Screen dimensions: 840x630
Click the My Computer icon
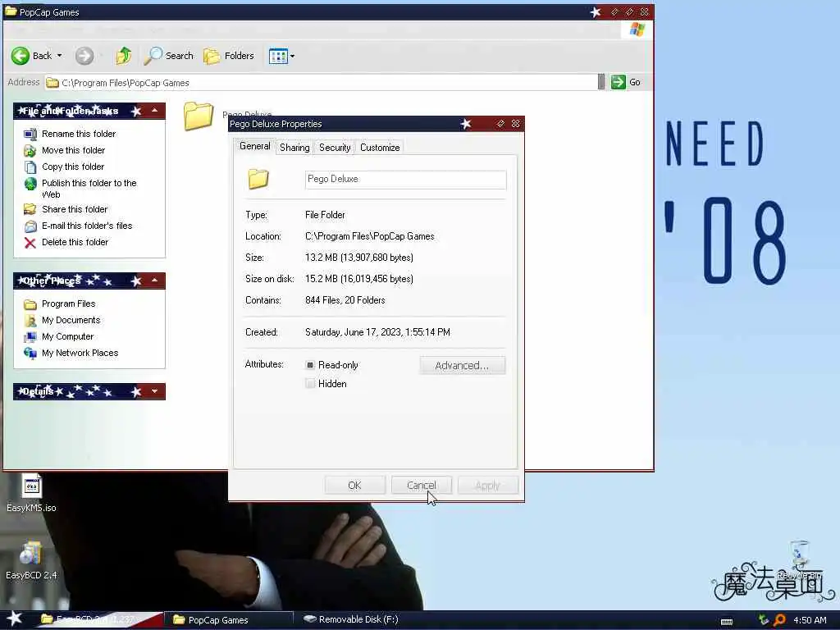30,337
